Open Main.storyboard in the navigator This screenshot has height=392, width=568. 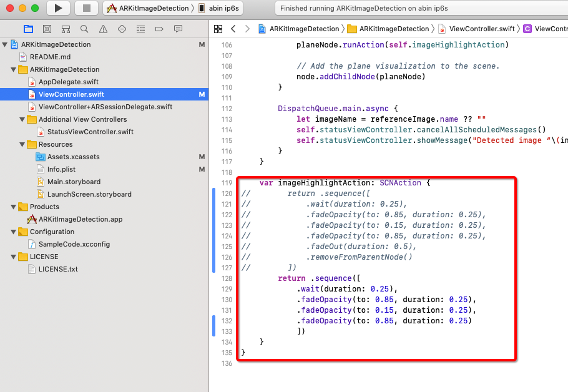click(x=73, y=182)
